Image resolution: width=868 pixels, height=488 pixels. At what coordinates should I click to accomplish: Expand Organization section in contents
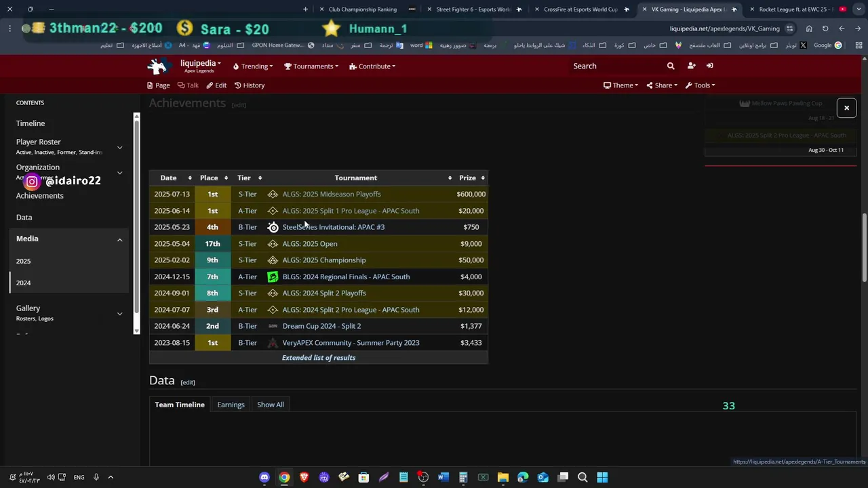119,172
